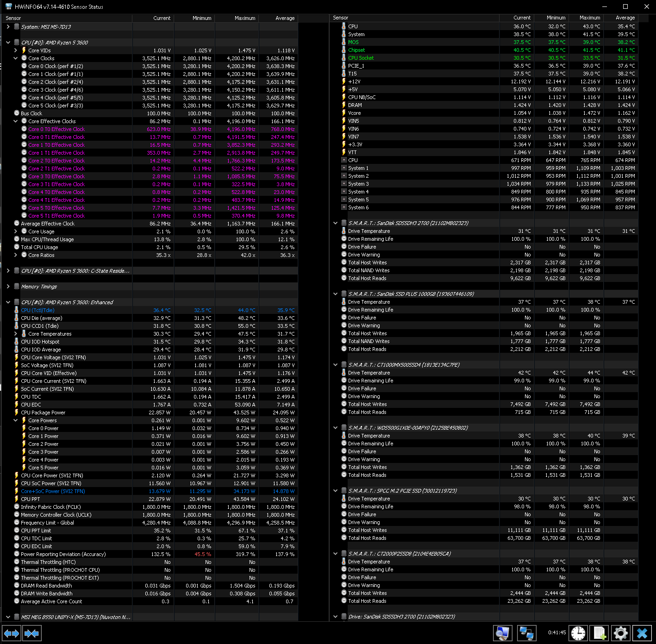Select the CPU Socket temperature row

(x=484, y=58)
